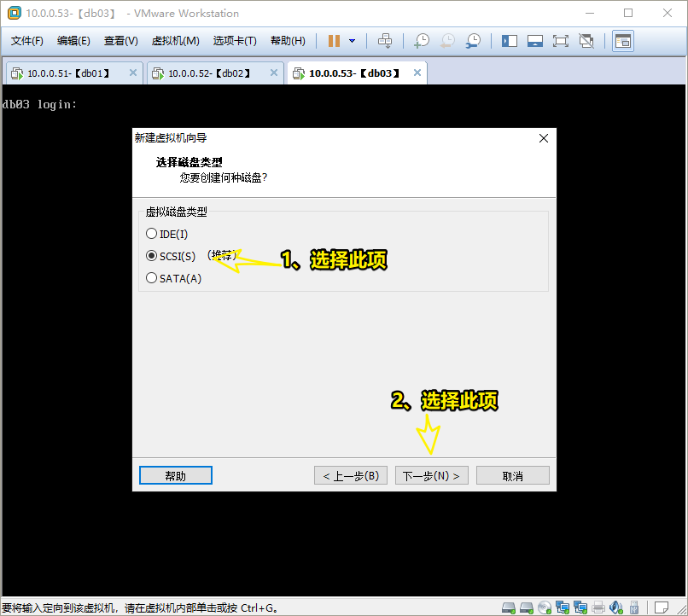688x616 pixels.
Task: Open the message log icon in status bar
Action: coord(662,607)
